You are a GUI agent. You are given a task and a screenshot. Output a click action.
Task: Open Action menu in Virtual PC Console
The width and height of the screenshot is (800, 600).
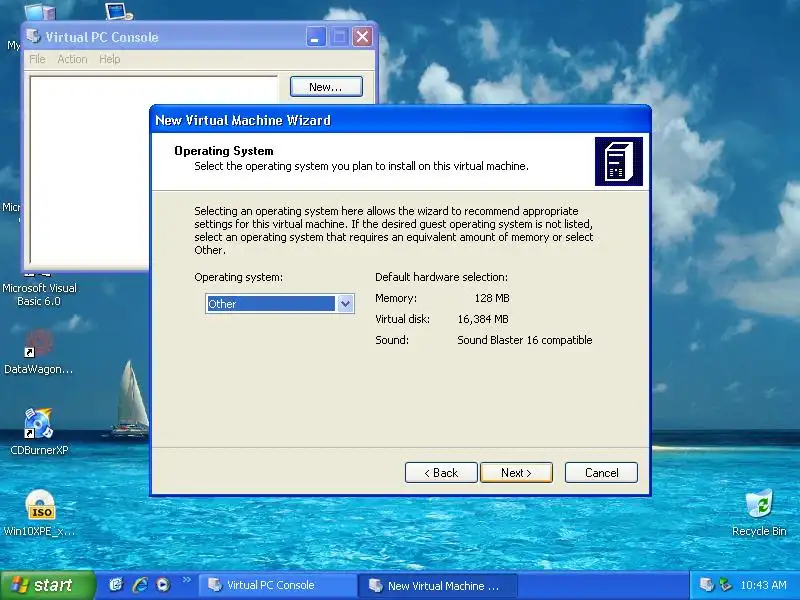pyautogui.click(x=72, y=59)
